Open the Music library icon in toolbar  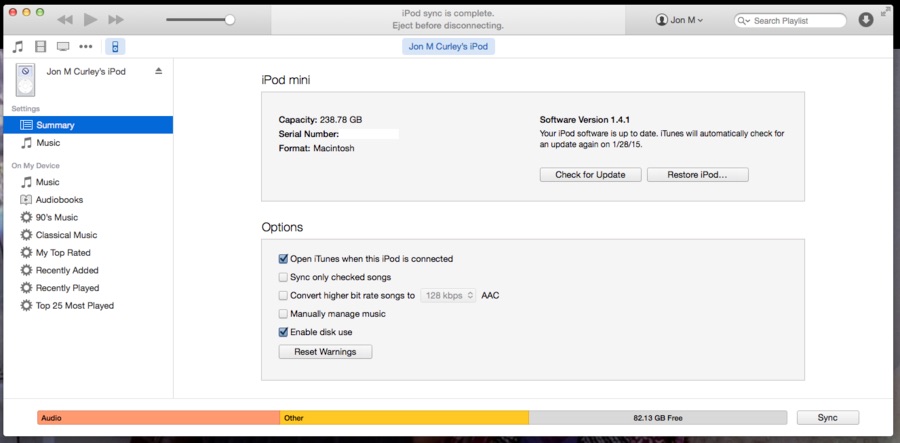(18, 46)
